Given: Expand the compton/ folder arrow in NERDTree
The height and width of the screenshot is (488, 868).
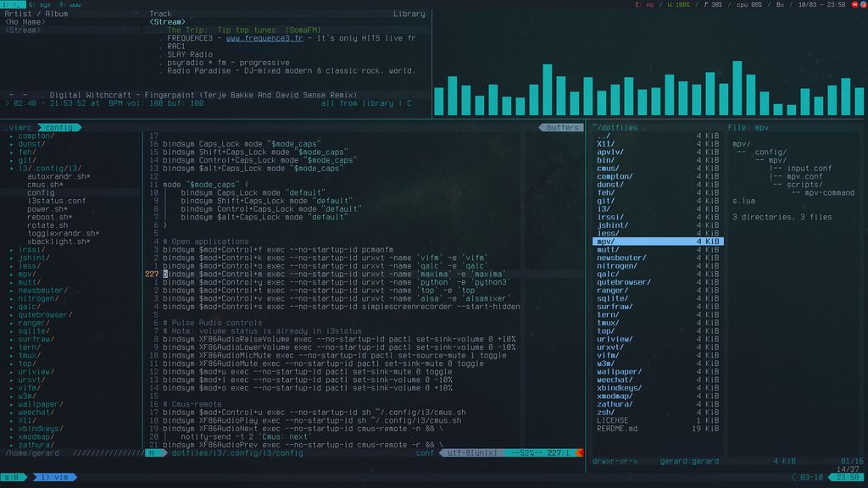Looking at the screenshot, I should (12, 136).
